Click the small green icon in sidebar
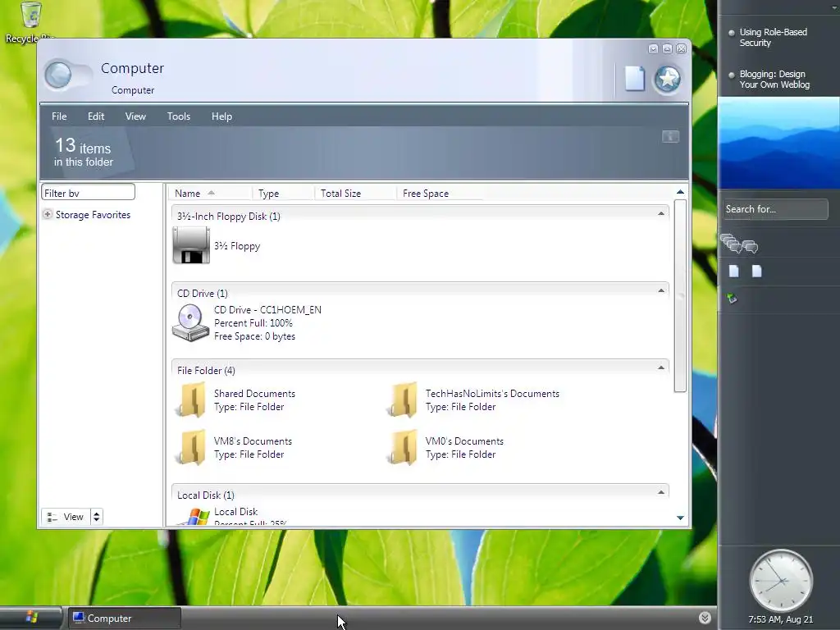The image size is (840, 630). 732,299
